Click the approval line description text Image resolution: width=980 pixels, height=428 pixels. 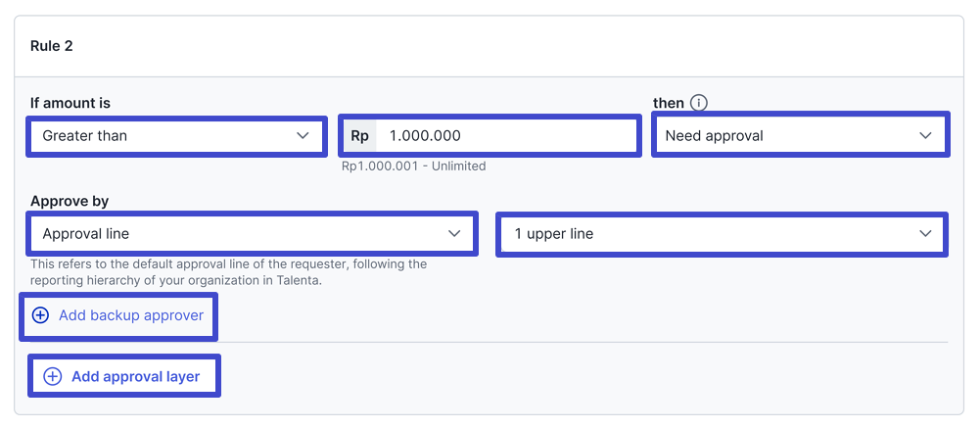click(x=228, y=272)
